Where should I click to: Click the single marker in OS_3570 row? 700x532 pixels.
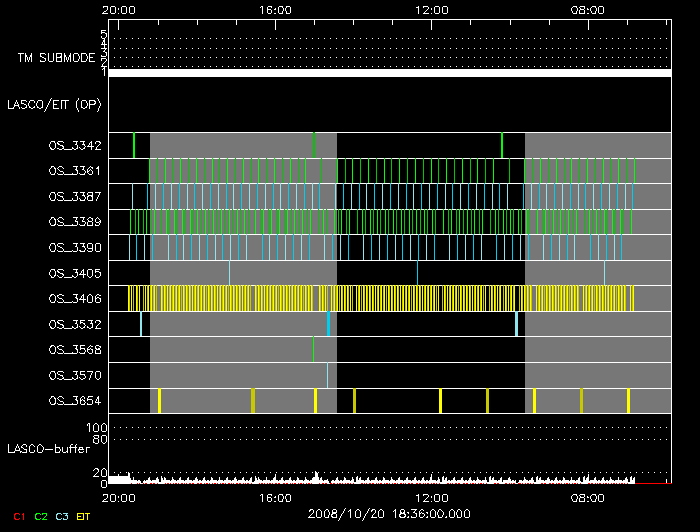tap(327, 375)
